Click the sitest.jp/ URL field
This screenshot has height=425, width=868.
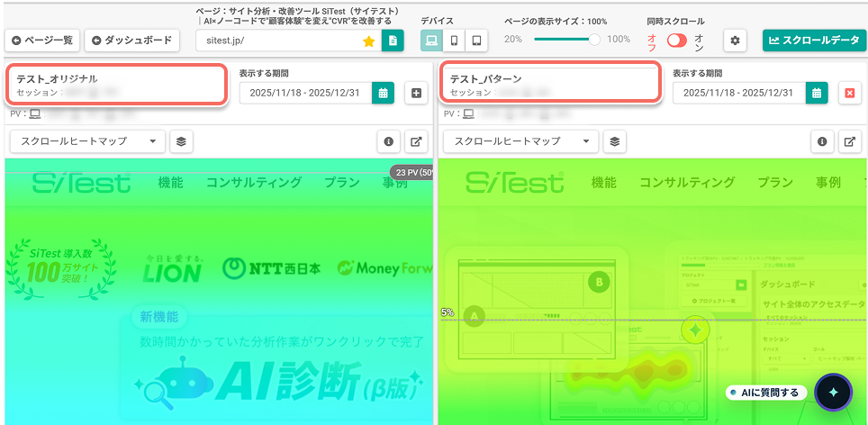pyautogui.click(x=288, y=41)
